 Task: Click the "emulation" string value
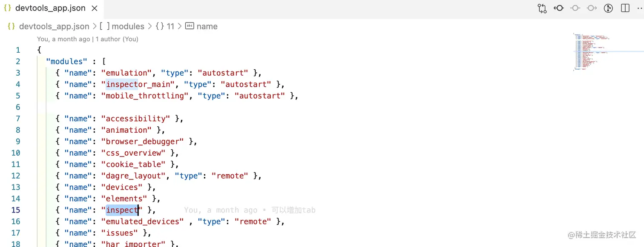pyautogui.click(x=126, y=73)
